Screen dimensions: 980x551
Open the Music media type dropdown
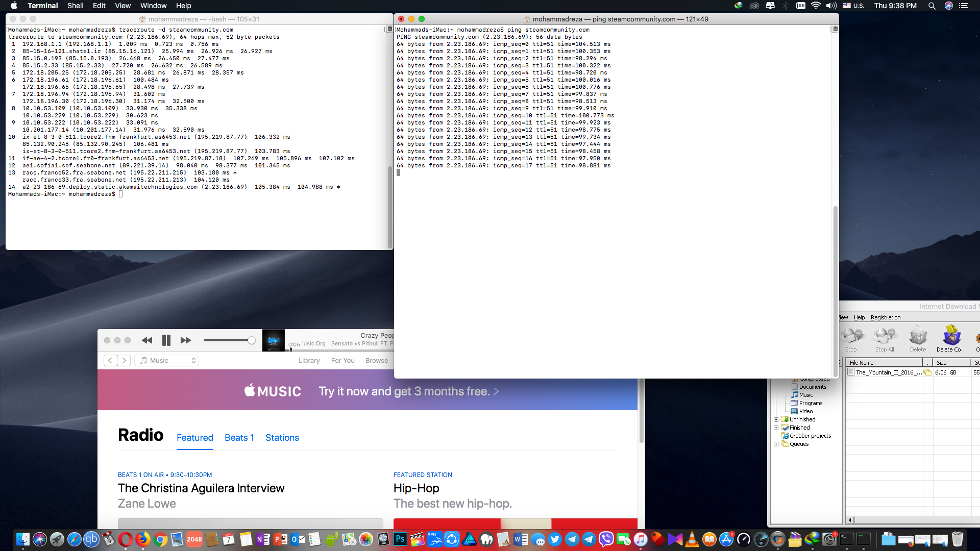pos(167,360)
